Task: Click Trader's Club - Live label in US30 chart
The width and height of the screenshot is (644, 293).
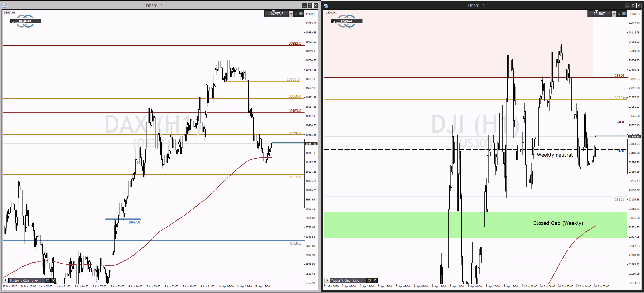Action: click(x=345, y=280)
